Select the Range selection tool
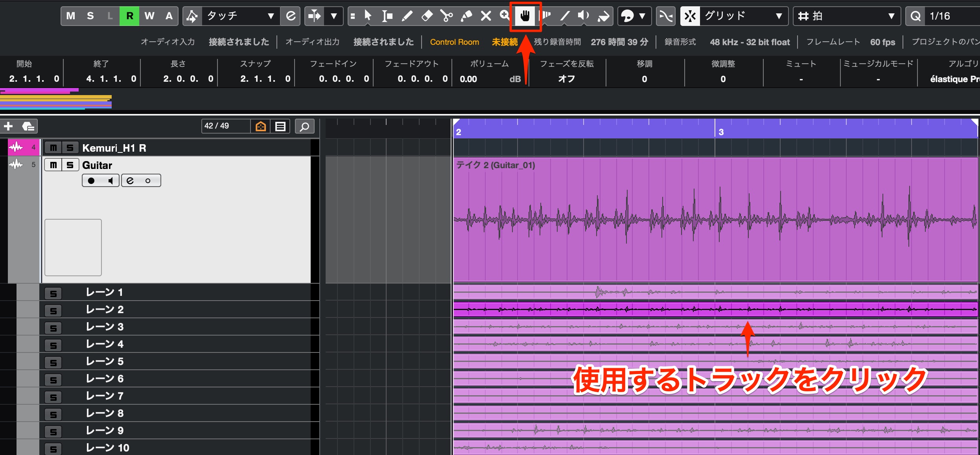The image size is (980, 455). (x=387, y=16)
